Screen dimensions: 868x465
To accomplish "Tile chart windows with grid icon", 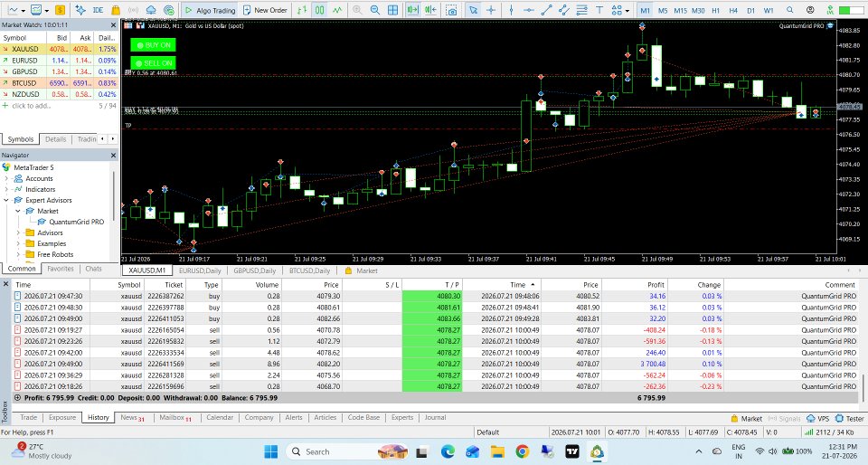I will coord(392,10).
